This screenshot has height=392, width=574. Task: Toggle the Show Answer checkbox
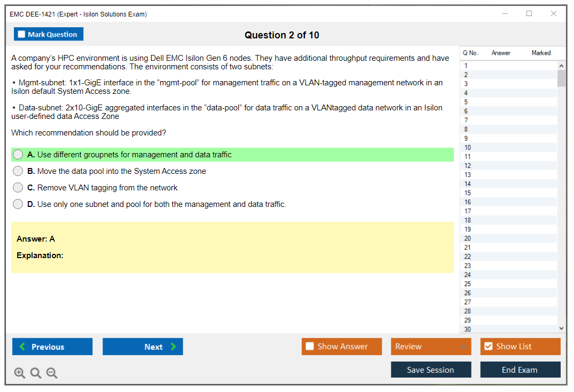click(x=310, y=347)
